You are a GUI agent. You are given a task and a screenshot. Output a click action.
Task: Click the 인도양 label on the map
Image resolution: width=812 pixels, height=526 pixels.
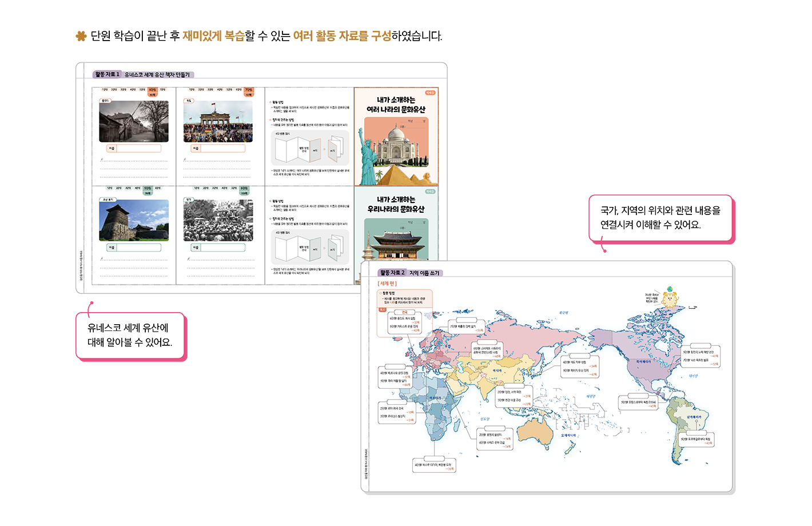tap(485, 419)
